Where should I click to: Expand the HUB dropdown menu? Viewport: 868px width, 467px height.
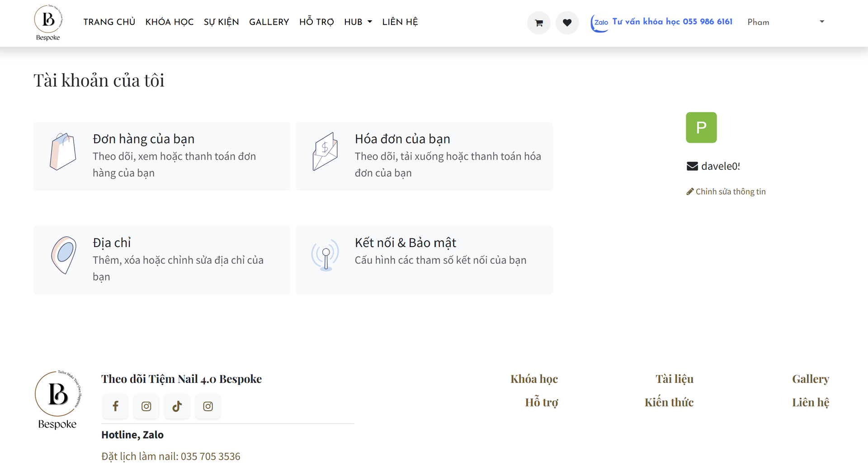point(358,22)
